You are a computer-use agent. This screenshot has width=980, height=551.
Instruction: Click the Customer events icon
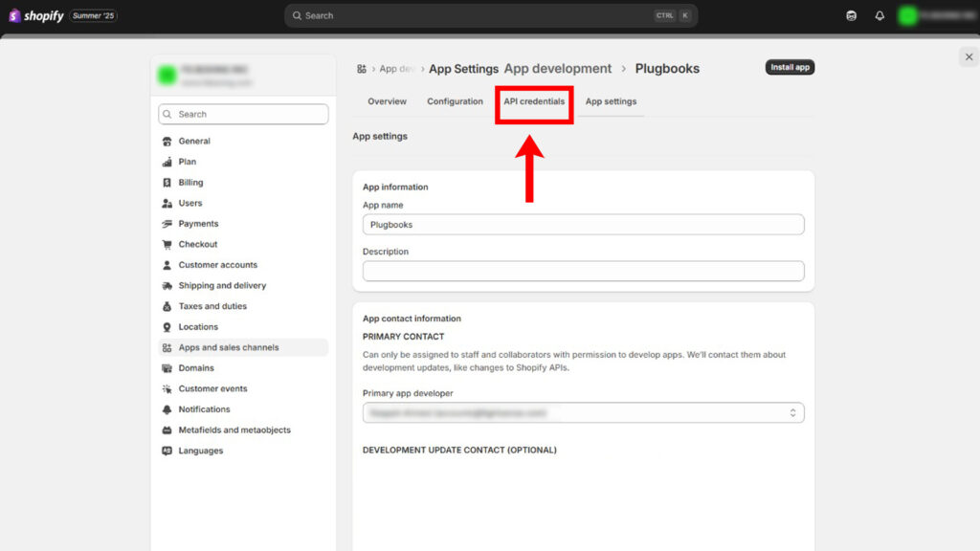[x=167, y=388]
